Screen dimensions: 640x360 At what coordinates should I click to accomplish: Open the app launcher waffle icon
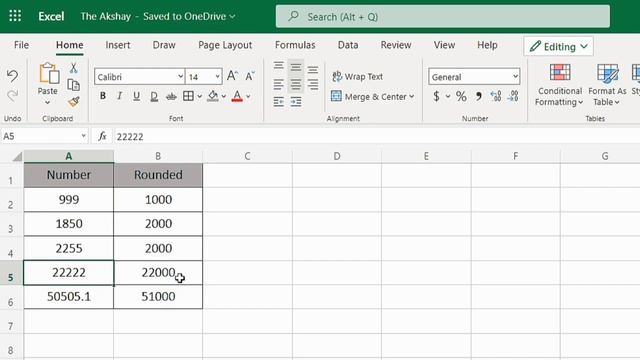click(15, 16)
